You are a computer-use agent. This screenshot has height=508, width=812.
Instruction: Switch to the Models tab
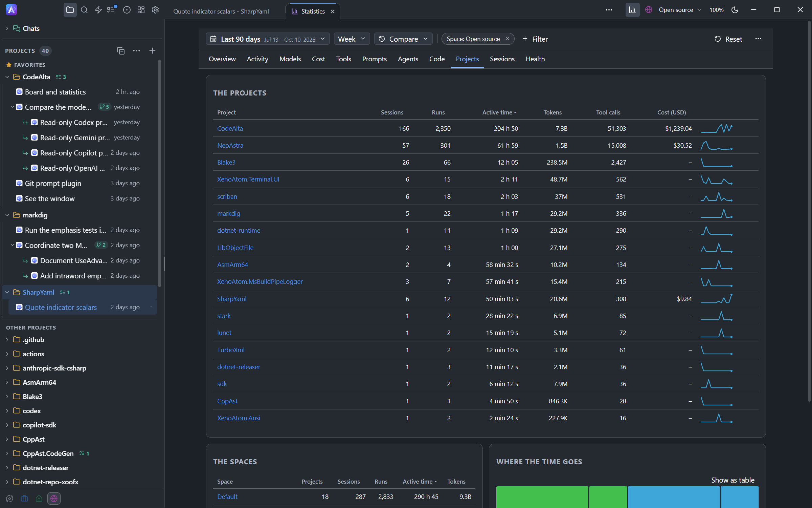click(x=290, y=59)
